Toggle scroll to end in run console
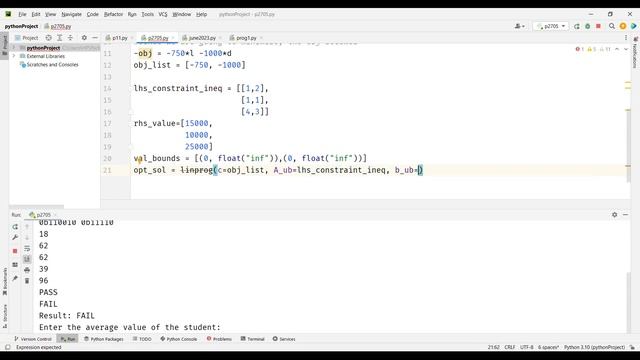 [27, 259]
